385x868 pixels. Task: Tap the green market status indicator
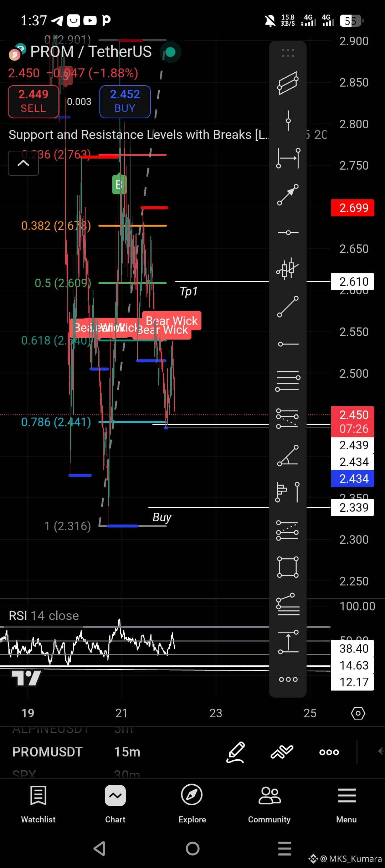(x=170, y=52)
